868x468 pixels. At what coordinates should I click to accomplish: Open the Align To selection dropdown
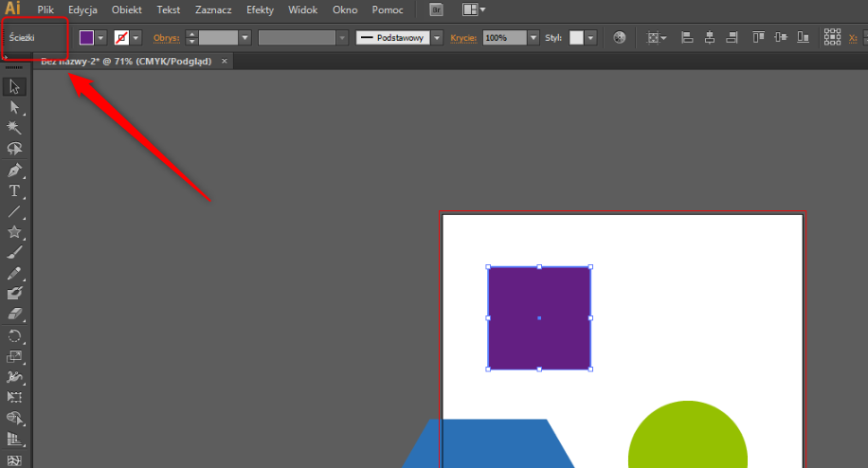(x=657, y=38)
